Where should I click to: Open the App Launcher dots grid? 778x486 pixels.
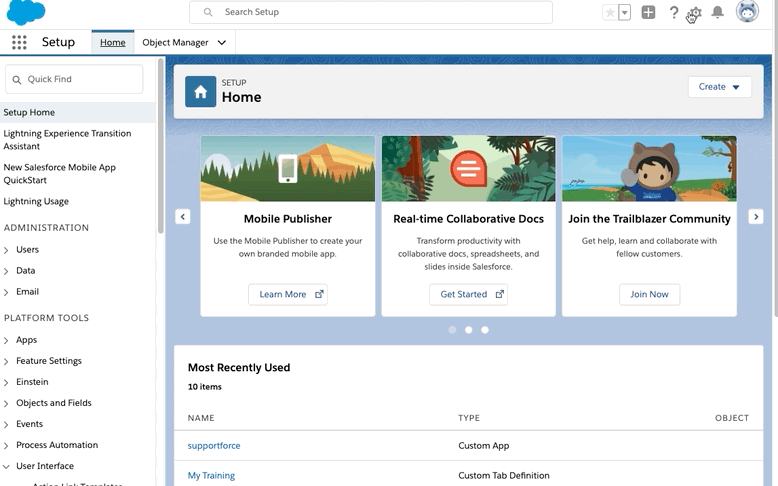(19, 42)
